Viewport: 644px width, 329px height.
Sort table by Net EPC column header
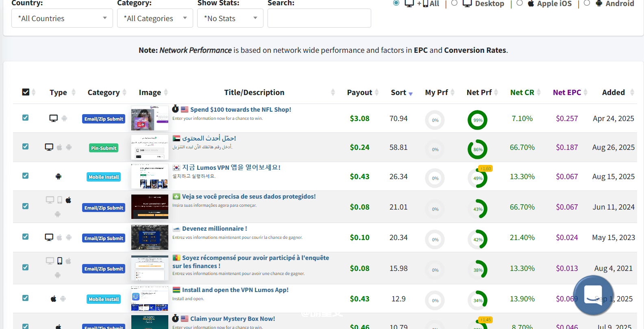(567, 93)
